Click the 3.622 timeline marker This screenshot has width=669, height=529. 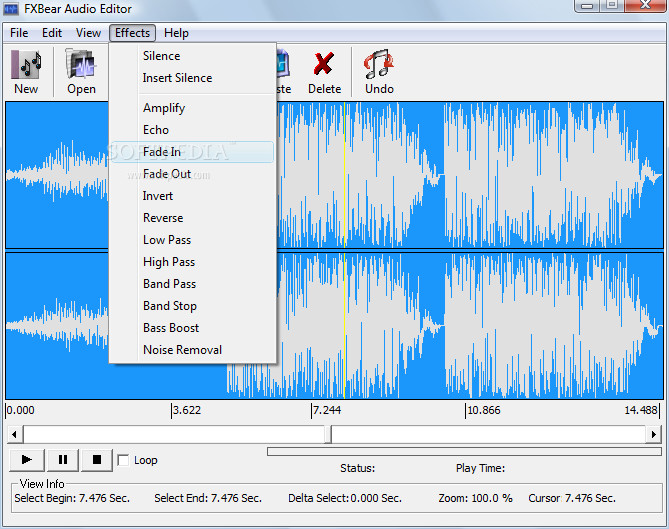[186, 410]
